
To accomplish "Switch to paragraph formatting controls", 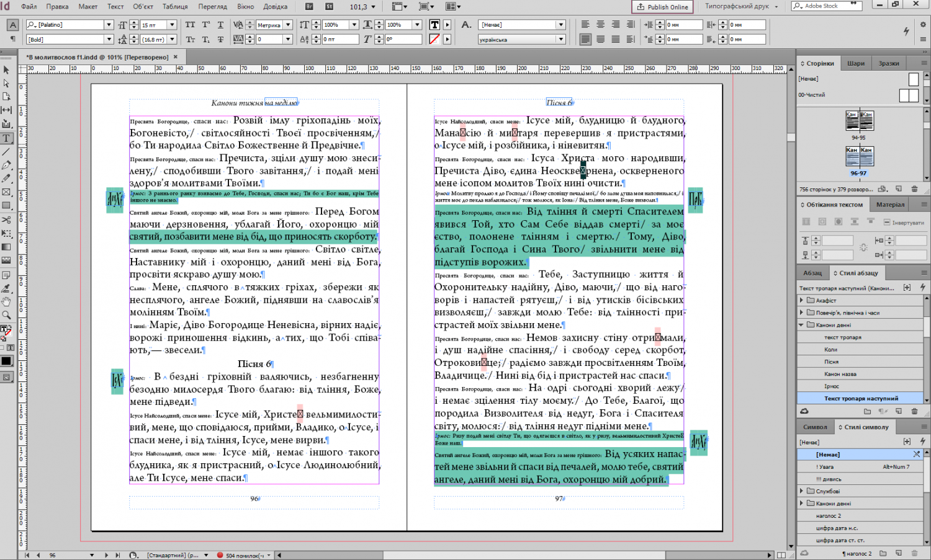I will point(12,39).
